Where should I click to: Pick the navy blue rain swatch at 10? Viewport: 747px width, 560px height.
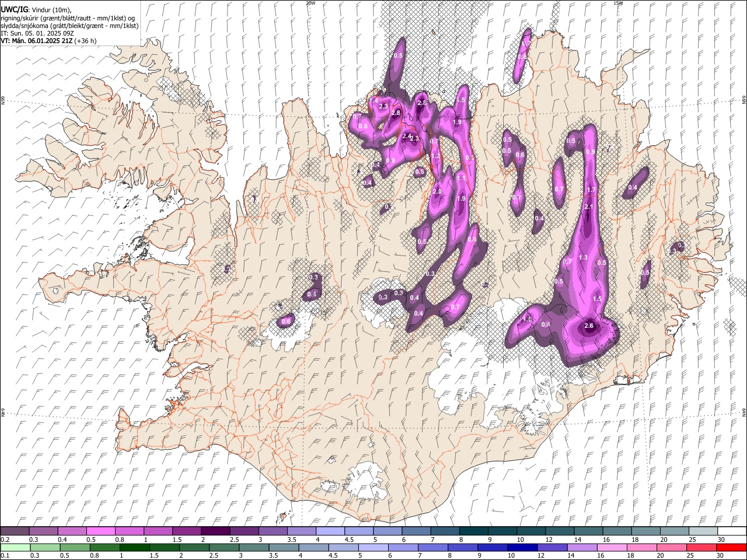click(x=522, y=547)
